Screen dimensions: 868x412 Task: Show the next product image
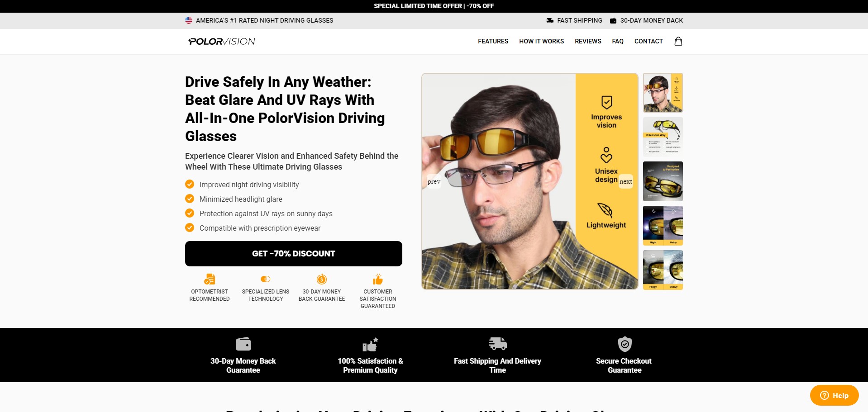click(626, 181)
